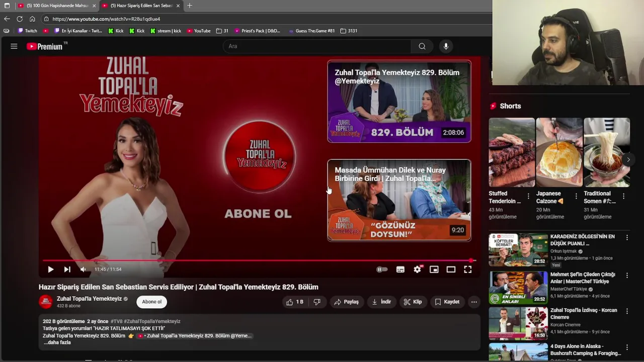This screenshot has width=644, height=362.
Task: Open end screen 829. Bölüm video card
Action: pyautogui.click(x=399, y=101)
